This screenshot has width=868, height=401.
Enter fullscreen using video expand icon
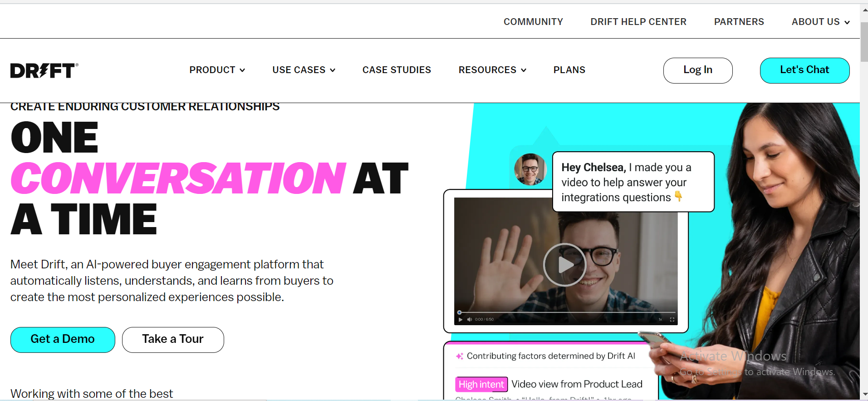pos(672,320)
